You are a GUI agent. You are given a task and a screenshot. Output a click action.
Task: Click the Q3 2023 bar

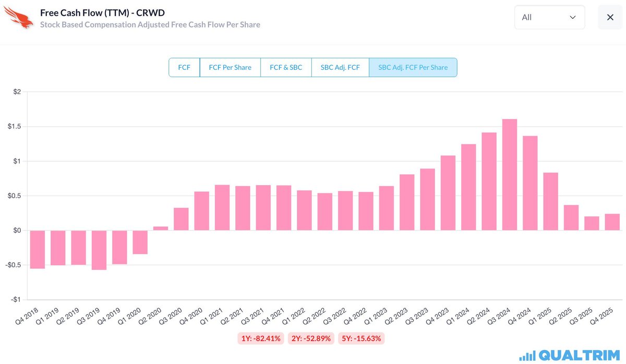[427, 200]
